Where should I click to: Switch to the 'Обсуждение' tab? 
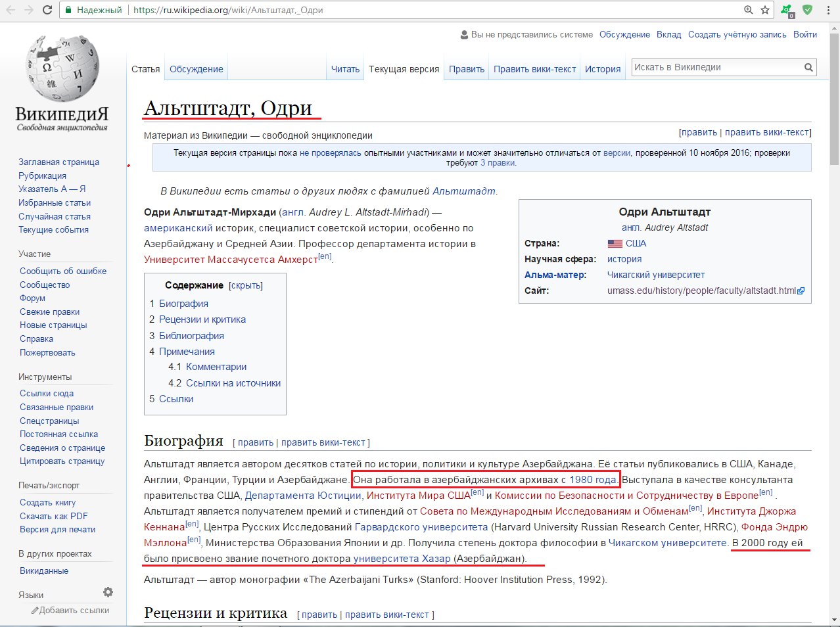[x=197, y=69]
